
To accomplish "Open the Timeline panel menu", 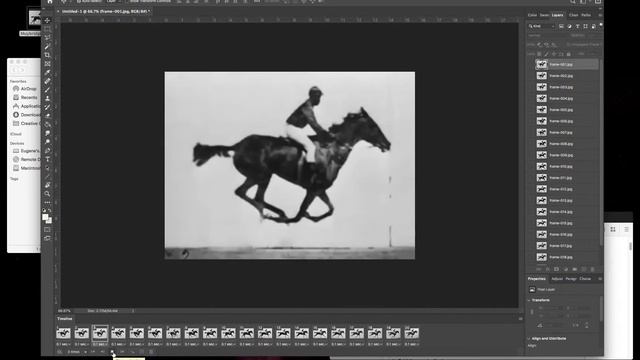I will coord(520,319).
